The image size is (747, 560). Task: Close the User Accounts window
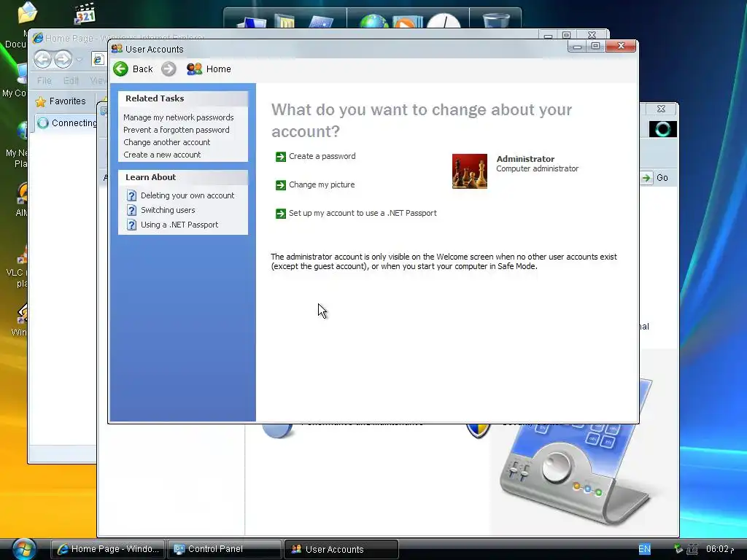(621, 46)
